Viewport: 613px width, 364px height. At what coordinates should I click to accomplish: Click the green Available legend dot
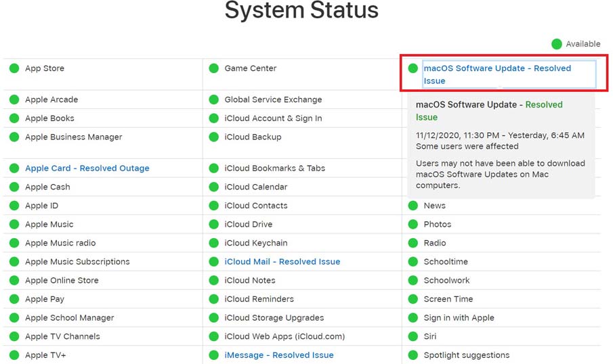[557, 44]
